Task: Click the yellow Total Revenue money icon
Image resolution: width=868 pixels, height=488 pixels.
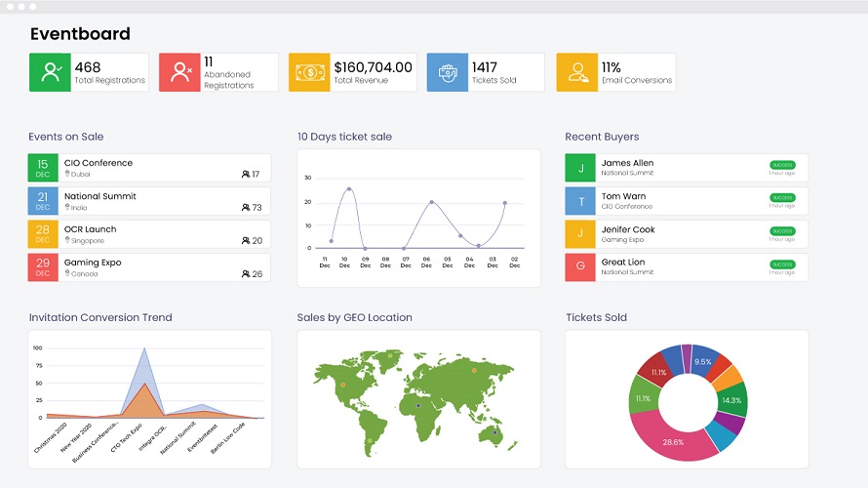Action: 309,72
